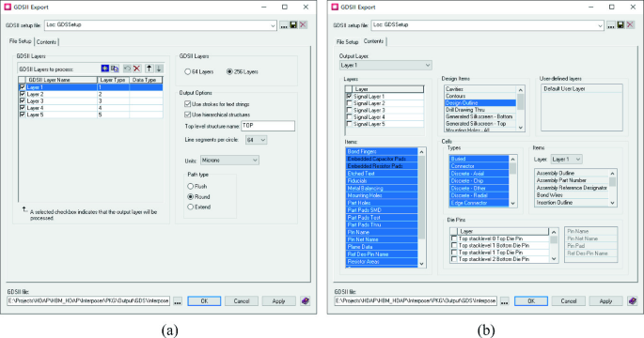Image resolution: width=644 pixels, height=338 pixels.
Task: Disable Use hierarchical structures
Action: tap(188, 115)
